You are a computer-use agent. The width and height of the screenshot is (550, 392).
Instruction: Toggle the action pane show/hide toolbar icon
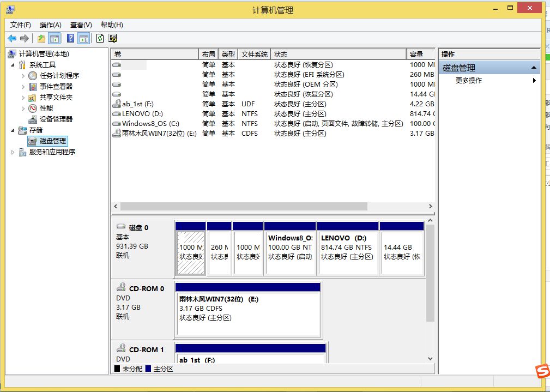click(84, 38)
